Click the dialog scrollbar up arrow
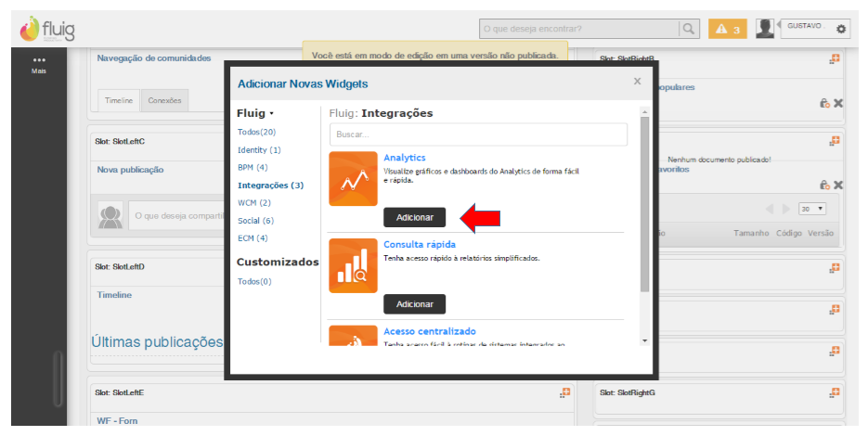Image resolution: width=868 pixels, height=436 pixels. (644, 111)
